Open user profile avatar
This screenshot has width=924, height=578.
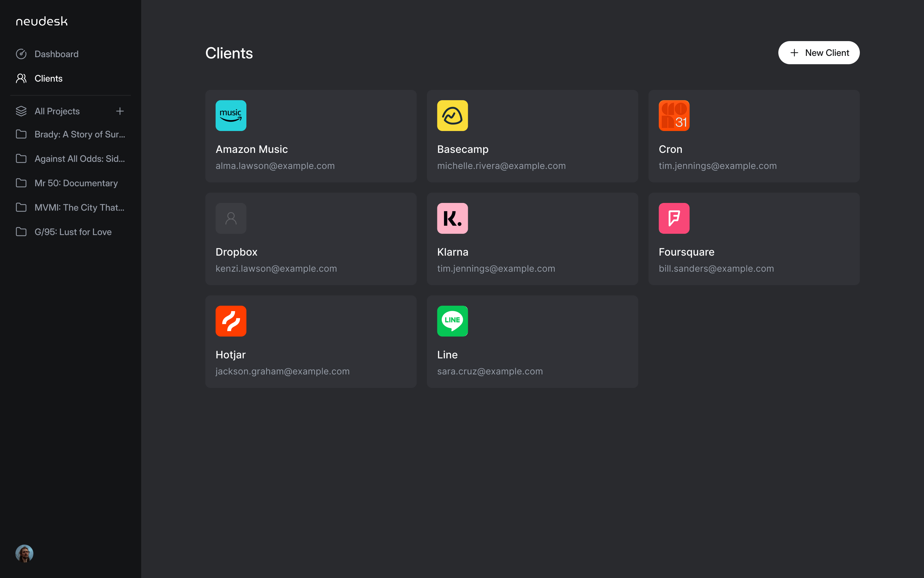point(24,554)
